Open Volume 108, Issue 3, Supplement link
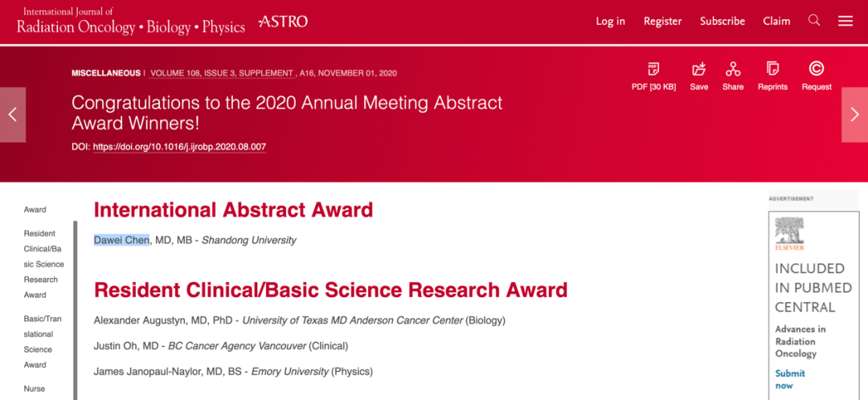 (x=222, y=73)
